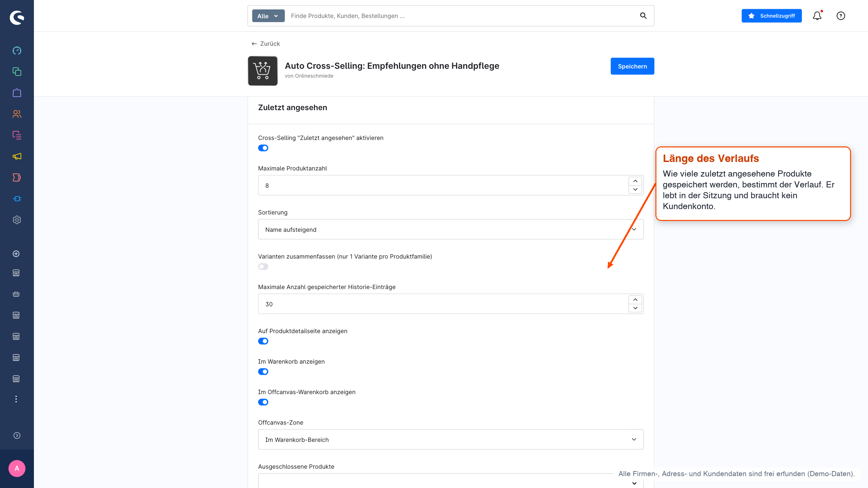Click the add sales channel plus icon
This screenshot has height=488, width=868.
point(16,254)
